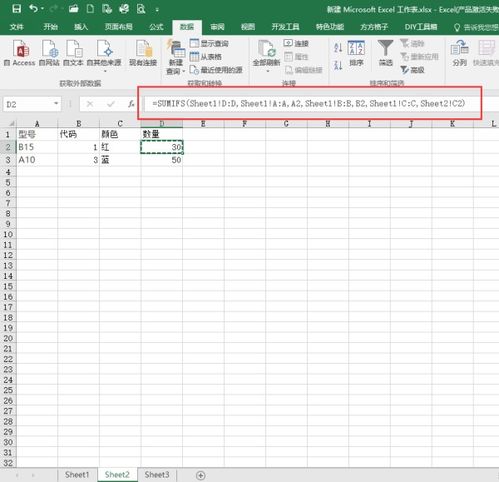Image resolution: width=499 pixels, height=482 pixels.
Task: Expand the Refresh All dropdown arrow
Action: [267, 71]
